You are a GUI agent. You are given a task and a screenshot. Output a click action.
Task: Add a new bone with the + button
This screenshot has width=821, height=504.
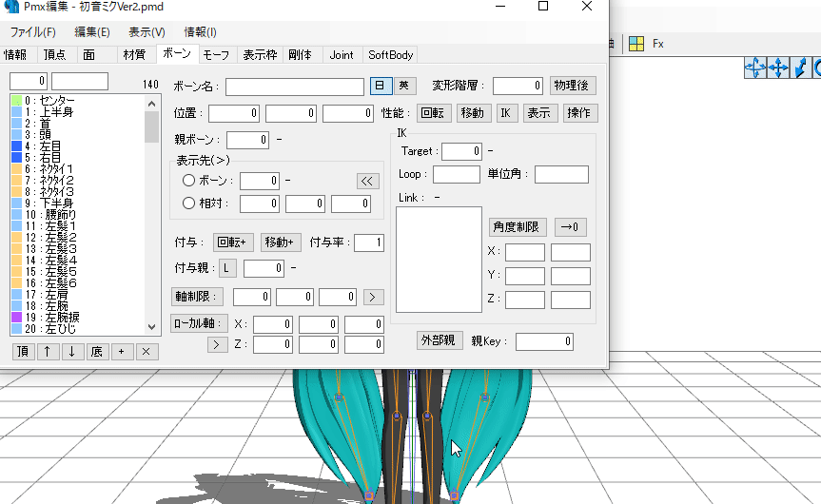click(121, 352)
